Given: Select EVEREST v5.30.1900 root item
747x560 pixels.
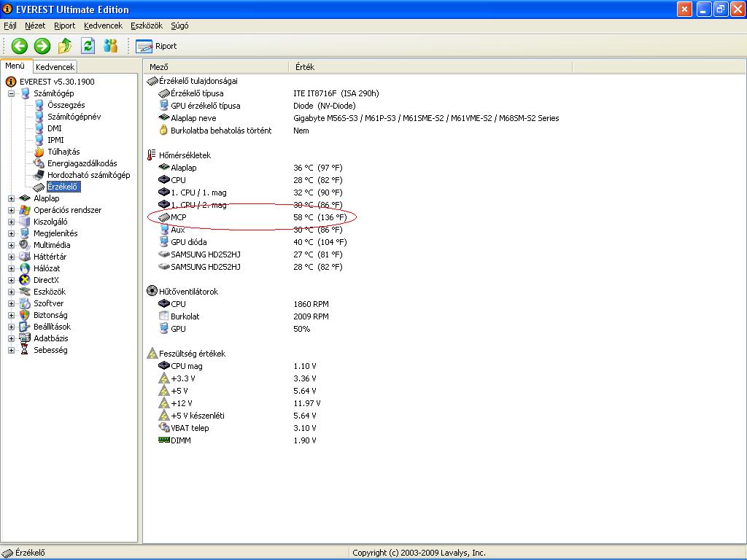Looking at the screenshot, I should pyautogui.click(x=57, y=82).
